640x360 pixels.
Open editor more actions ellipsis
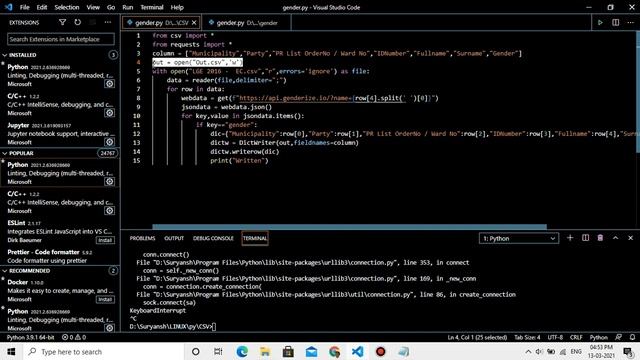pos(631,22)
